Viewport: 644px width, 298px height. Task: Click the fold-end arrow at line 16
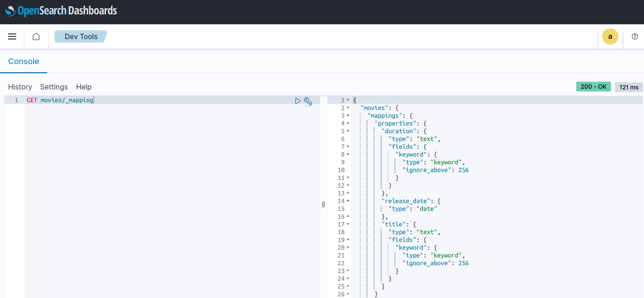pos(348,216)
